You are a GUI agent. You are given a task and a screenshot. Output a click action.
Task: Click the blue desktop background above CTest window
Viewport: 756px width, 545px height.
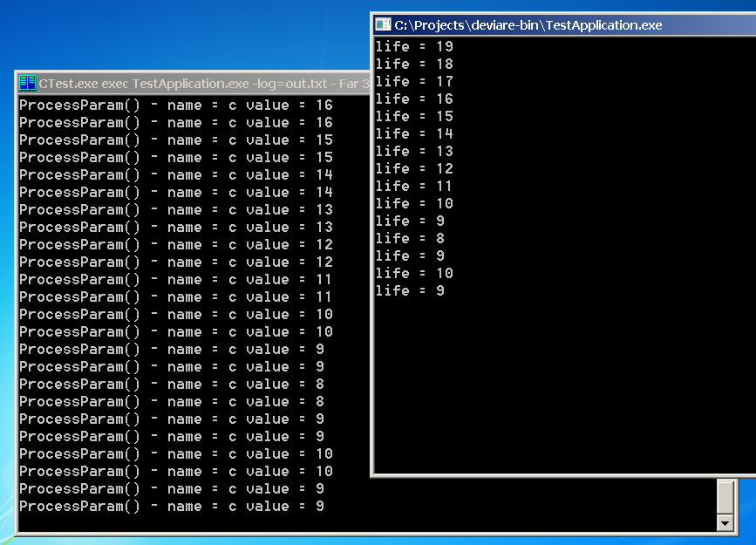tap(174, 35)
